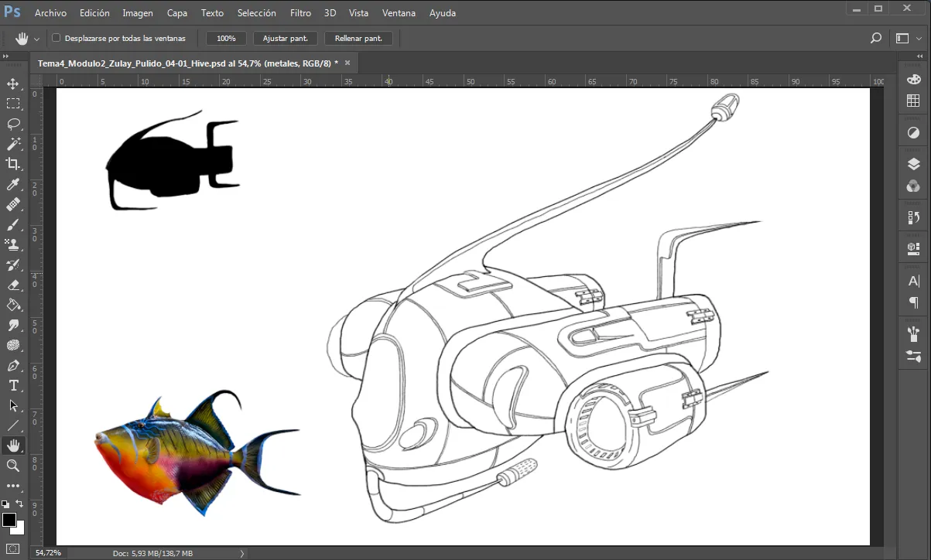Open the Capa menu

(x=177, y=13)
